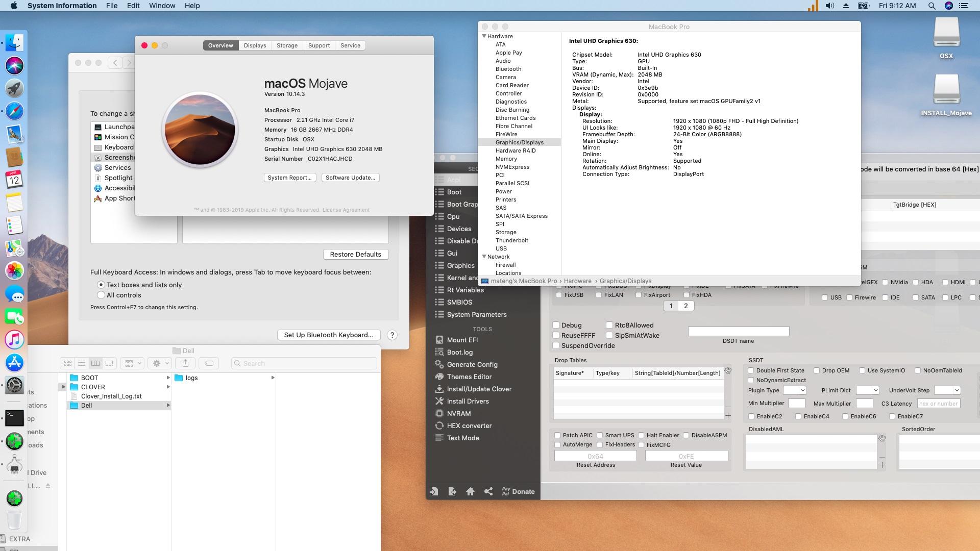Open Themes Editor in Clover tools
Image resolution: width=980 pixels, height=551 pixels.
(x=469, y=377)
